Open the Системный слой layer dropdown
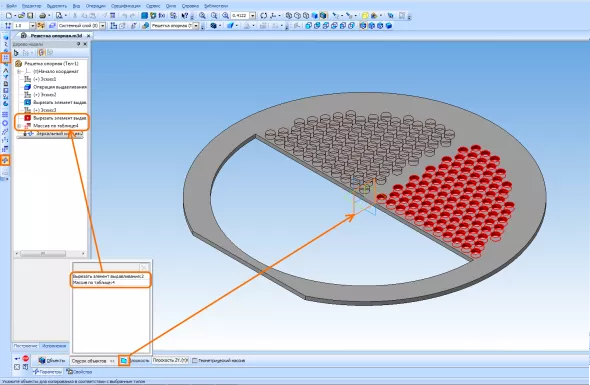Screen dimensions: 590x385 click(102, 26)
